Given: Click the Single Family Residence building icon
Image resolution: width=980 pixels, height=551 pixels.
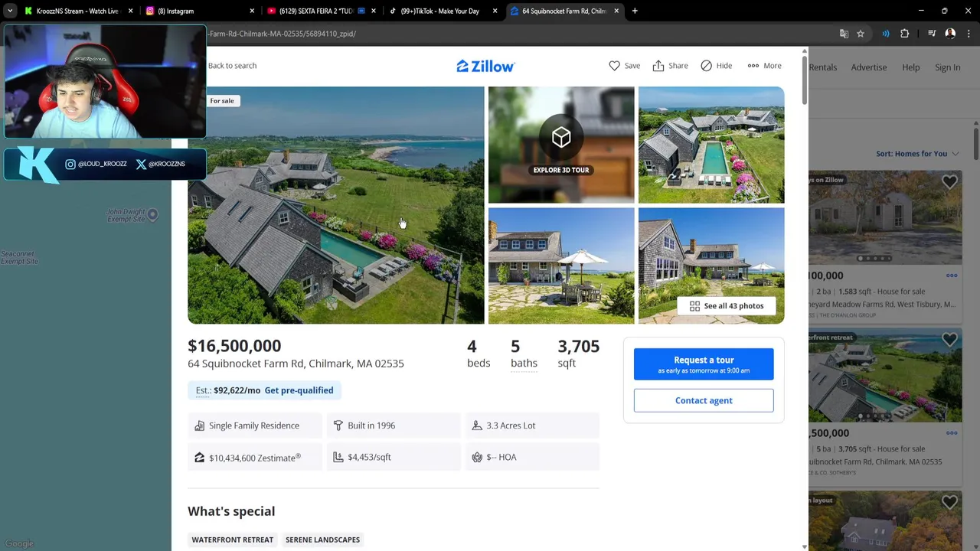Looking at the screenshot, I should [x=200, y=425].
